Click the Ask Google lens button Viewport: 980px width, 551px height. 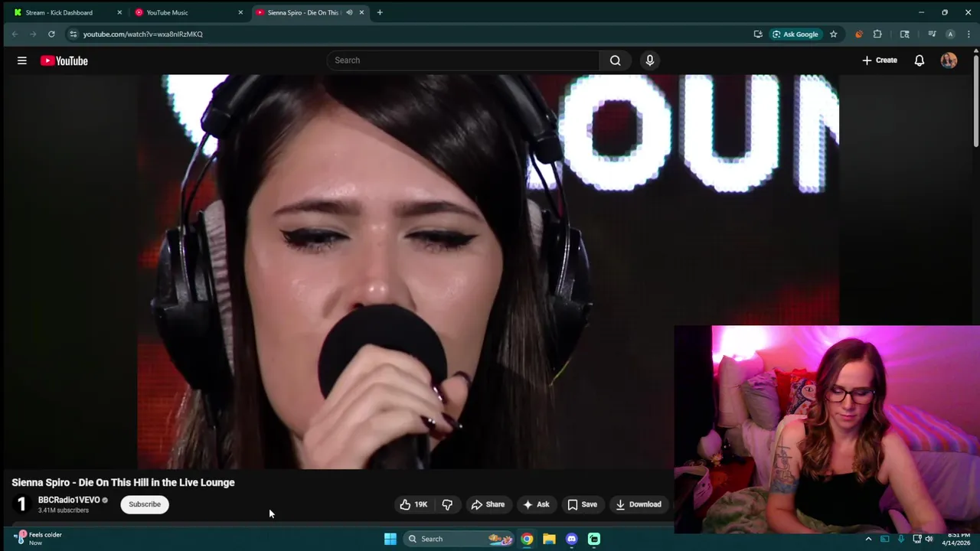click(795, 34)
